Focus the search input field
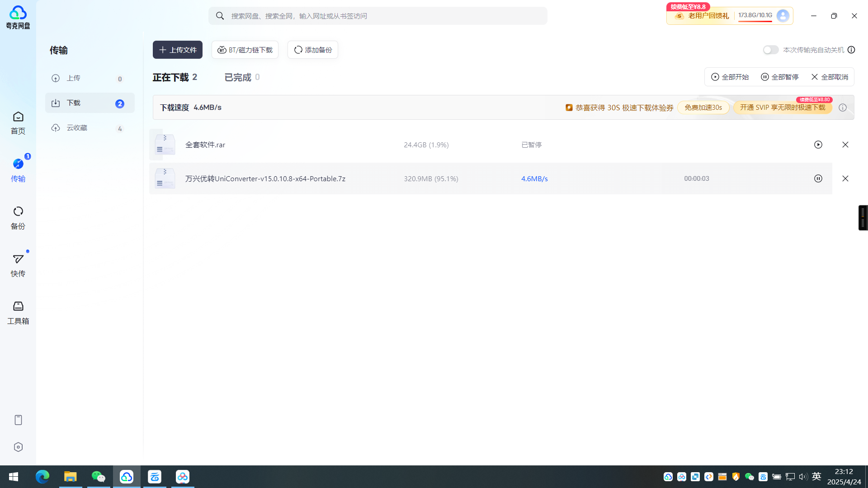 pos(378,16)
